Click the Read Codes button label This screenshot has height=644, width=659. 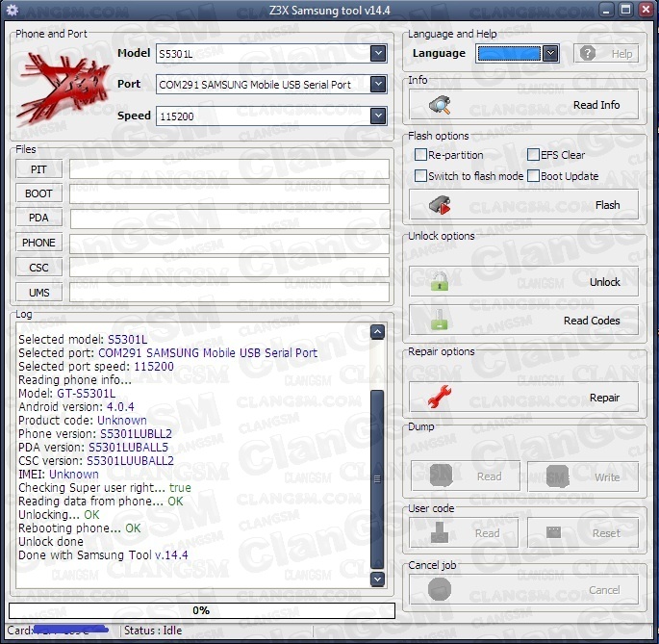click(x=592, y=321)
